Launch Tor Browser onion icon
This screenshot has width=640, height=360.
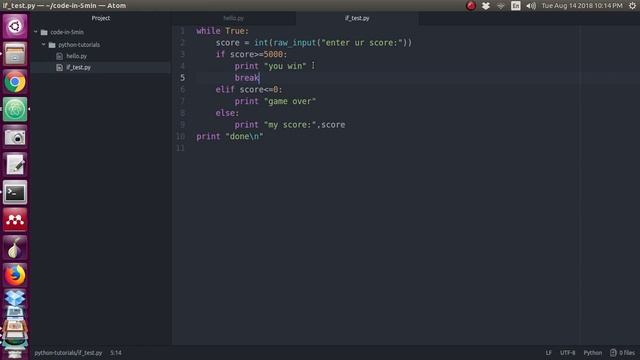[15, 248]
